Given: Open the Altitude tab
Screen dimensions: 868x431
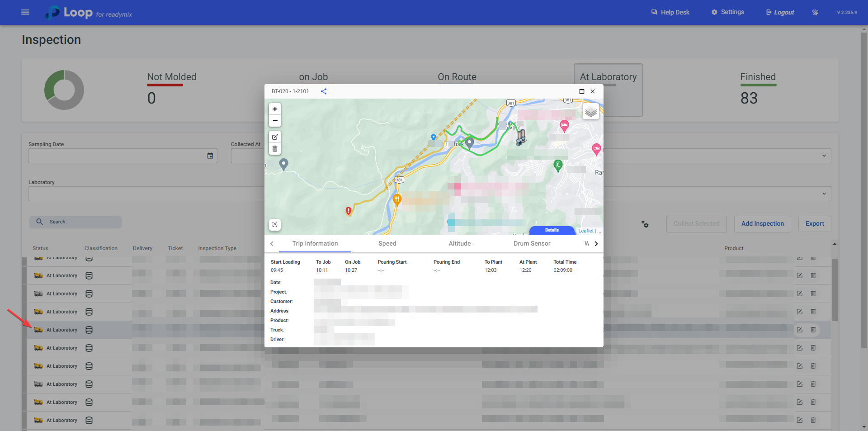Looking at the screenshot, I should point(459,243).
